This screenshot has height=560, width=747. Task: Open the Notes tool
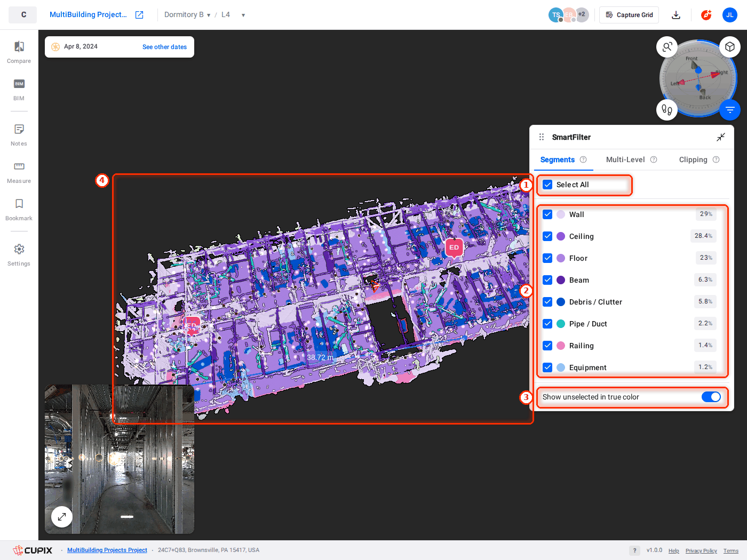(19, 134)
